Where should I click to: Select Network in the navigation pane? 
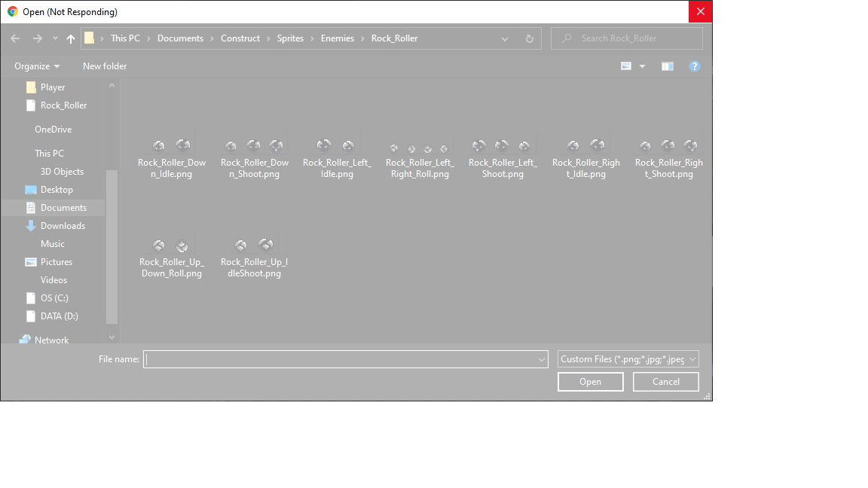point(51,340)
